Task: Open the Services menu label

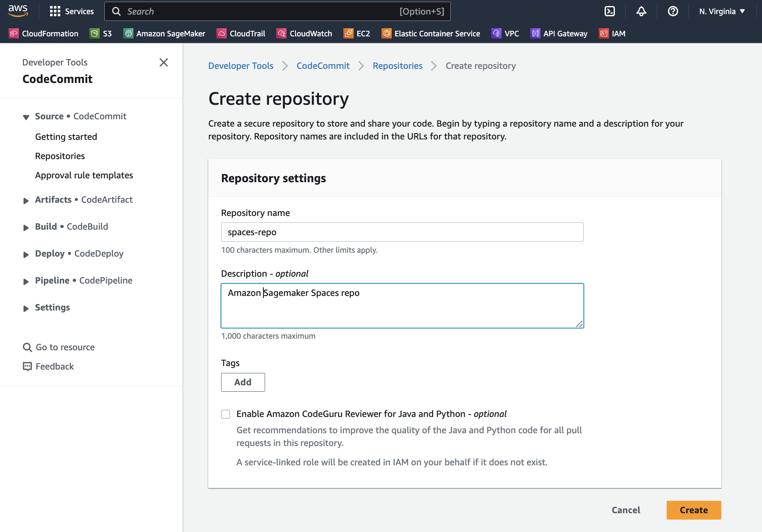Action: coord(80,12)
